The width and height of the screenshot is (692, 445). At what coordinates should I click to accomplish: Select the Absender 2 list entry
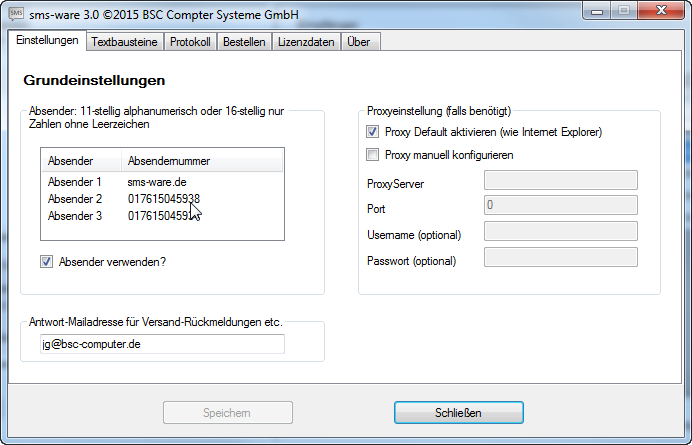tap(162, 199)
